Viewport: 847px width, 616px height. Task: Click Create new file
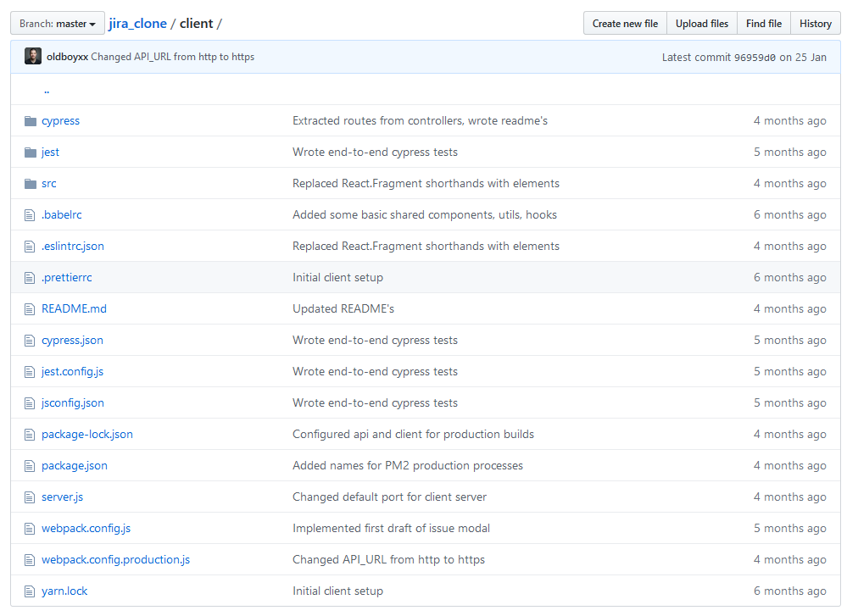[x=625, y=23]
